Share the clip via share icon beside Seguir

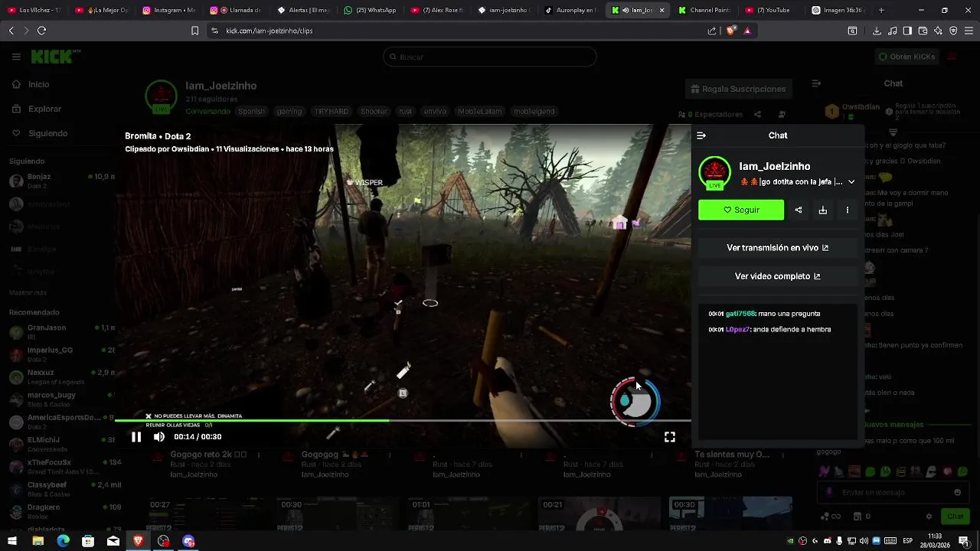coord(799,210)
